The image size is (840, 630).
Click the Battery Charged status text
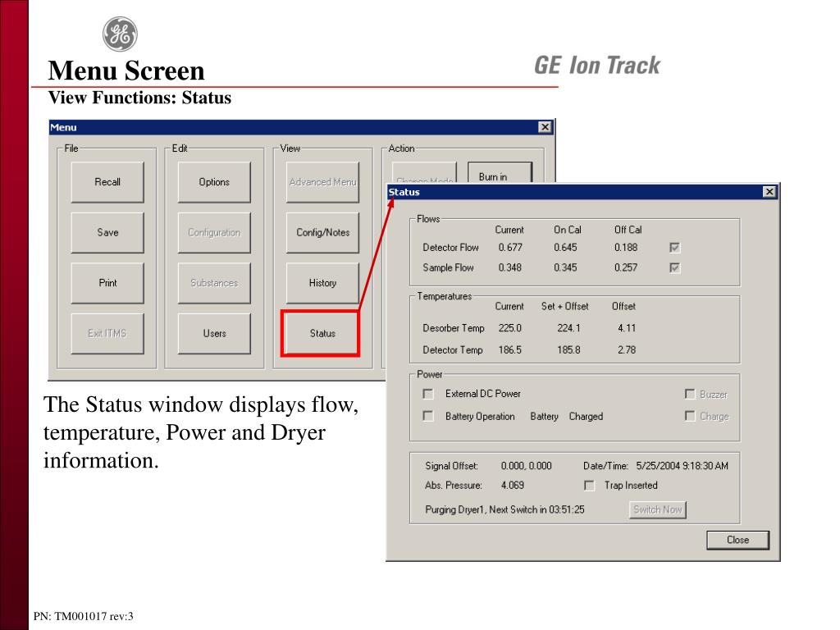567,416
